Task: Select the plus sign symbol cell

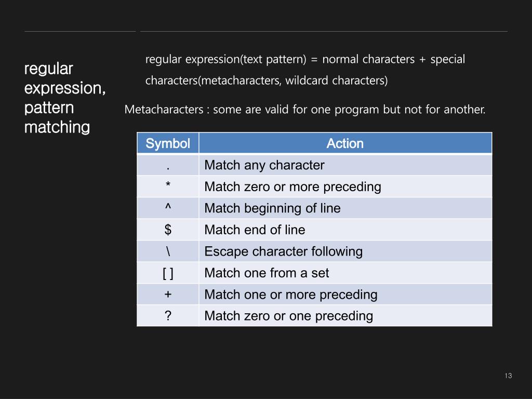Action: (168, 295)
